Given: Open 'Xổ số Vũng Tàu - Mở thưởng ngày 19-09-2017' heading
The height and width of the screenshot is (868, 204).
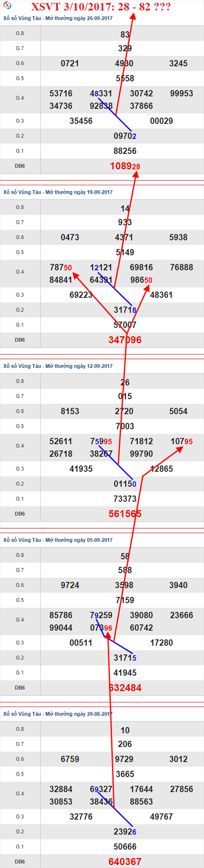Looking at the screenshot, I should pos(58,192).
